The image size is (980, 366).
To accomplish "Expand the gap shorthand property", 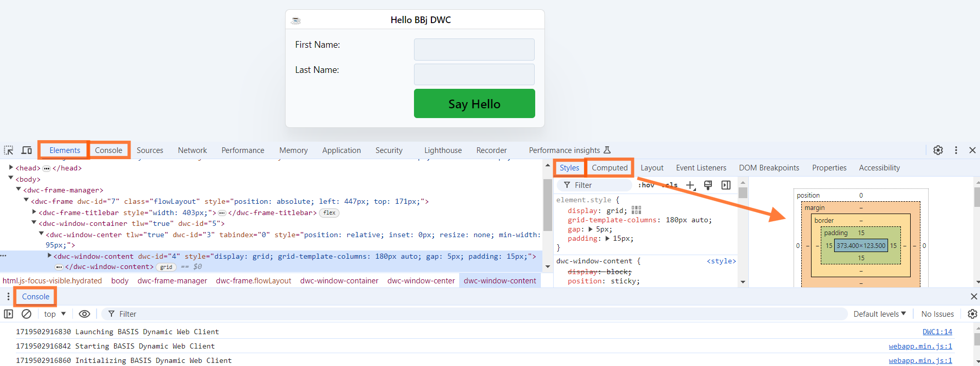I will (591, 229).
